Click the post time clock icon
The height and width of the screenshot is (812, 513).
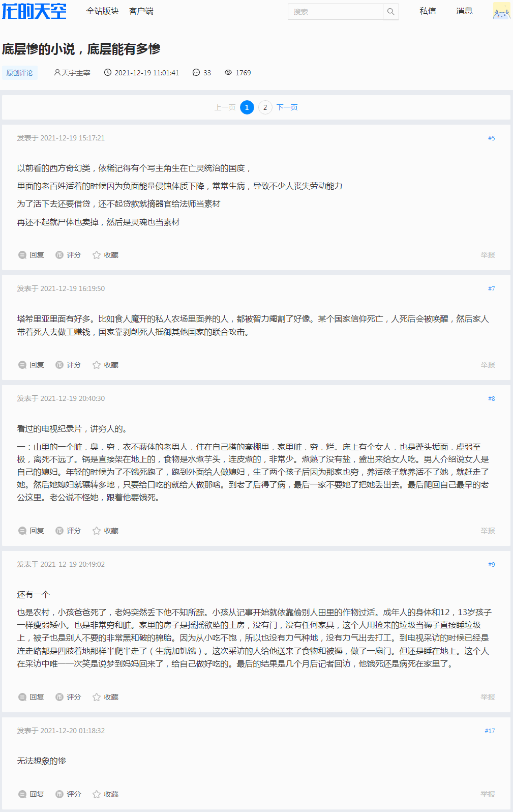(x=108, y=73)
